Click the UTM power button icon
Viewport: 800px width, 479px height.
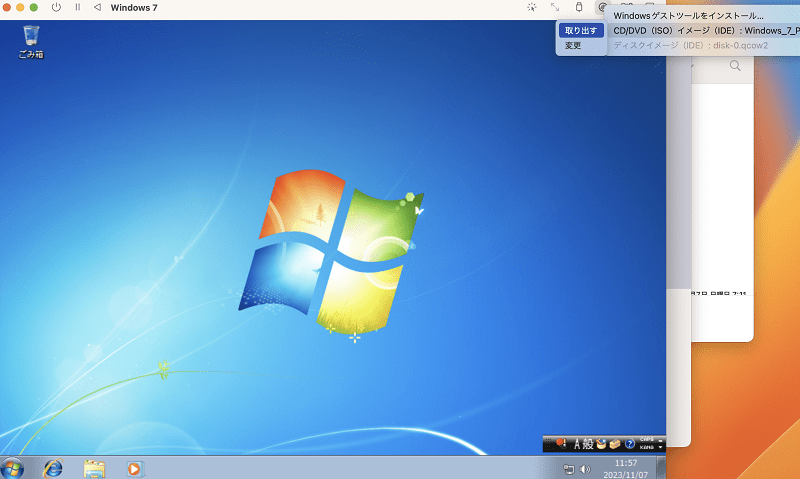[56, 7]
